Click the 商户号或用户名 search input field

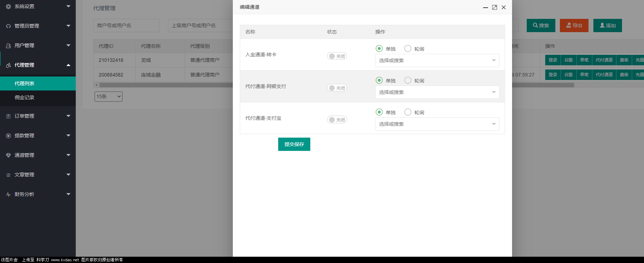pos(126,25)
